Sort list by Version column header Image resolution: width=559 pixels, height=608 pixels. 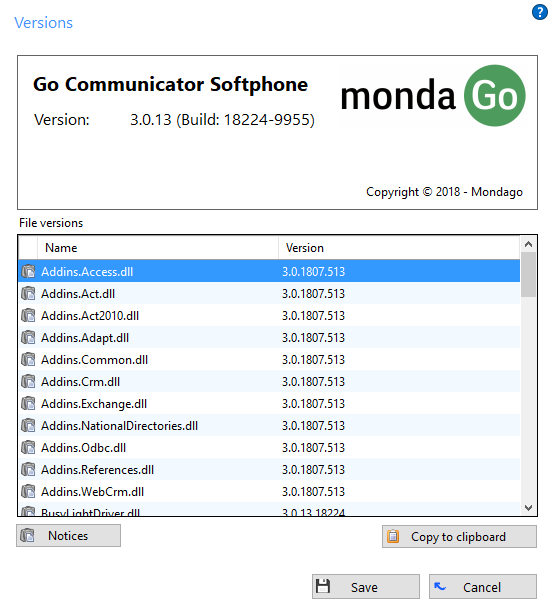[399, 247]
